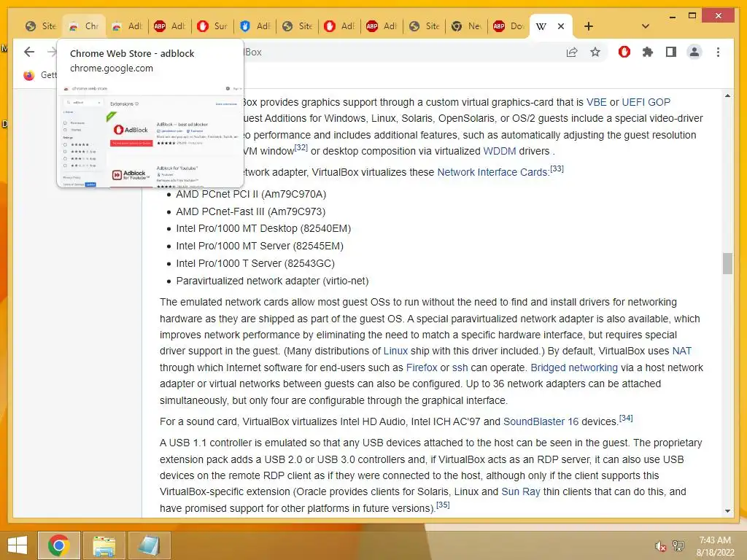Open the Linux article link

pos(395,351)
